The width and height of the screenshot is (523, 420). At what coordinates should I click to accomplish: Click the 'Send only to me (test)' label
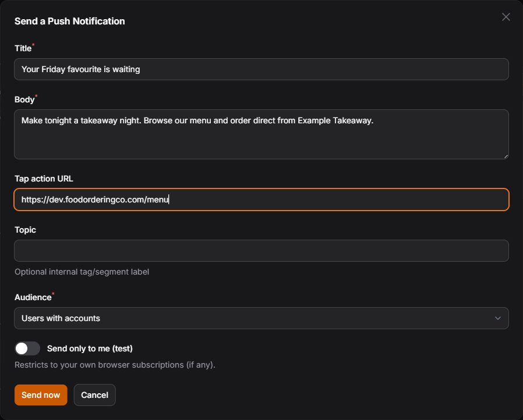click(x=90, y=348)
